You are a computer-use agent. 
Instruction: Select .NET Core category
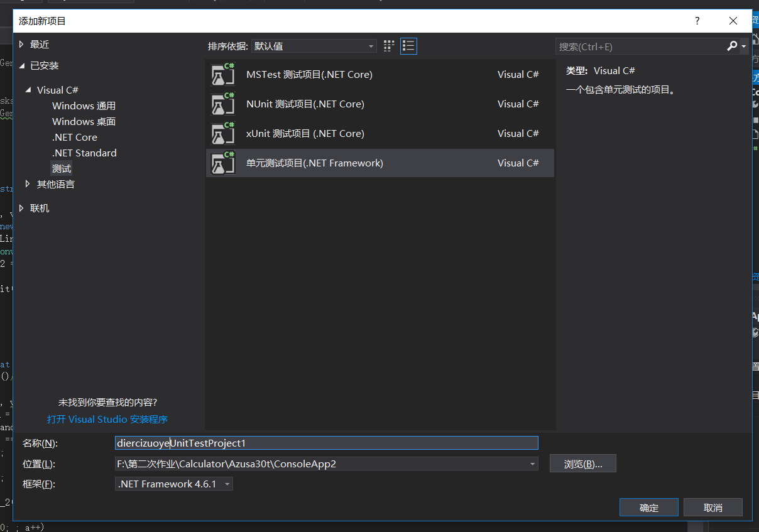[x=75, y=137]
